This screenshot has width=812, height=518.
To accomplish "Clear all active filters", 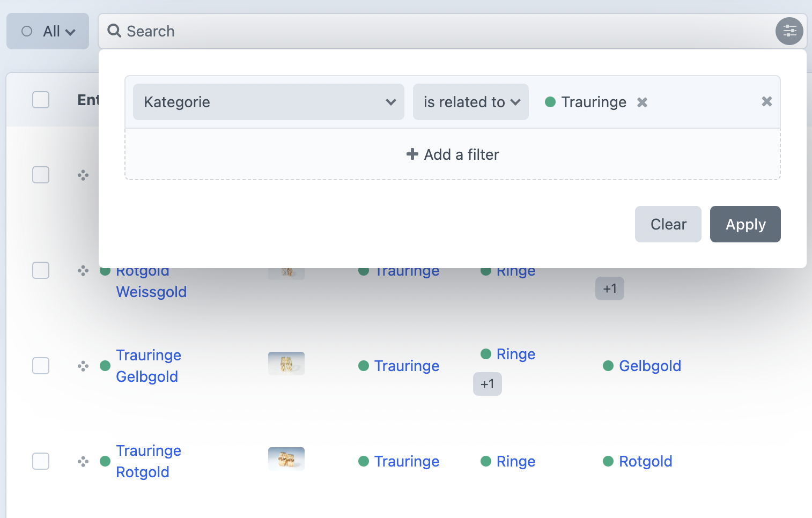I will [x=668, y=224].
